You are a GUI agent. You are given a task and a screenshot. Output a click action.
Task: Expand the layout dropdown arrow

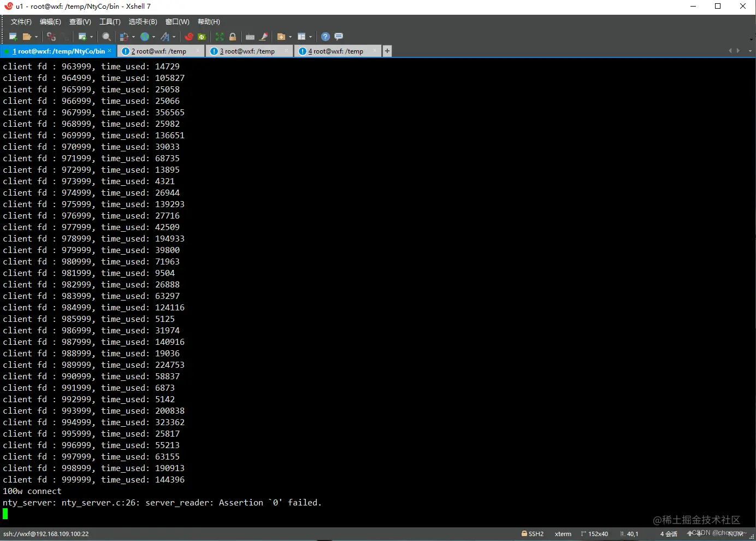(310, 37)
